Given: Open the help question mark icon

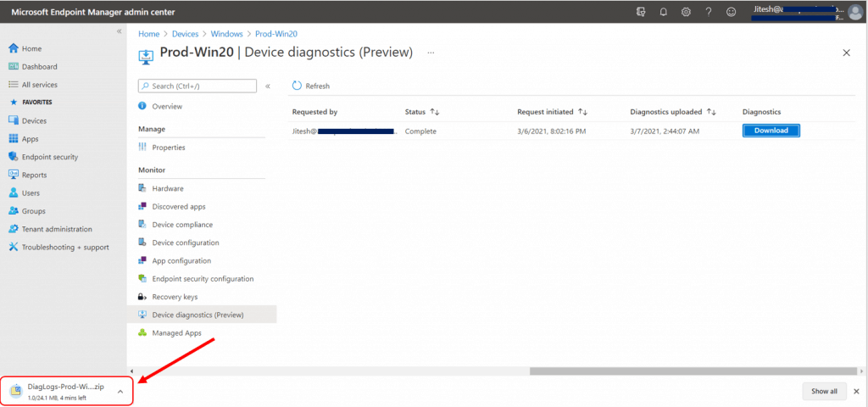Looking at the screenshot, I should (x=709, y=12).
